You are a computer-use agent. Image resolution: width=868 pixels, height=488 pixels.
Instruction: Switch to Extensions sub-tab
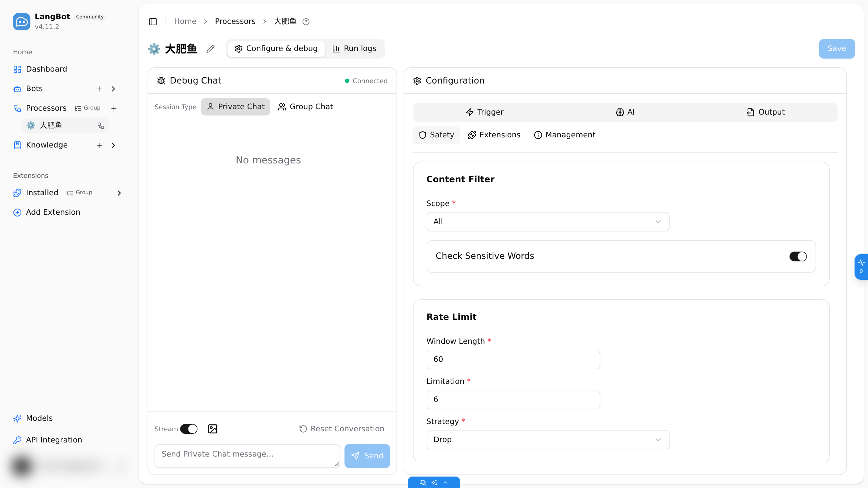(494, 135)
